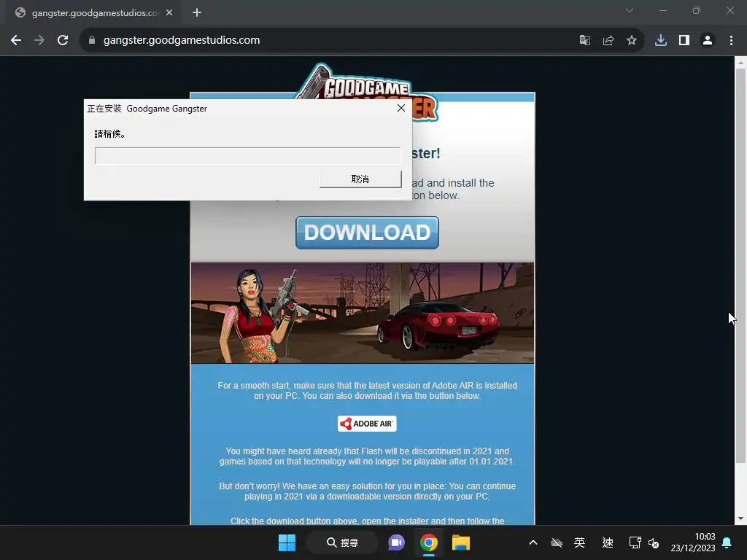The width and height of the screenshot is (747, 560).
Task: Switch input language via 英 indicator
Action: pos(579,542)
